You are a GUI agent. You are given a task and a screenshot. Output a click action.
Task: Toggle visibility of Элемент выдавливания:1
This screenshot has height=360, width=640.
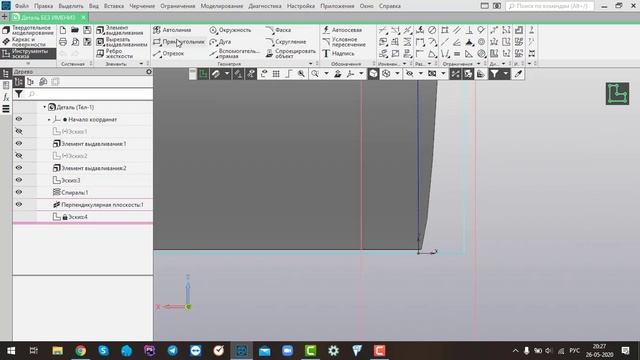19,143
